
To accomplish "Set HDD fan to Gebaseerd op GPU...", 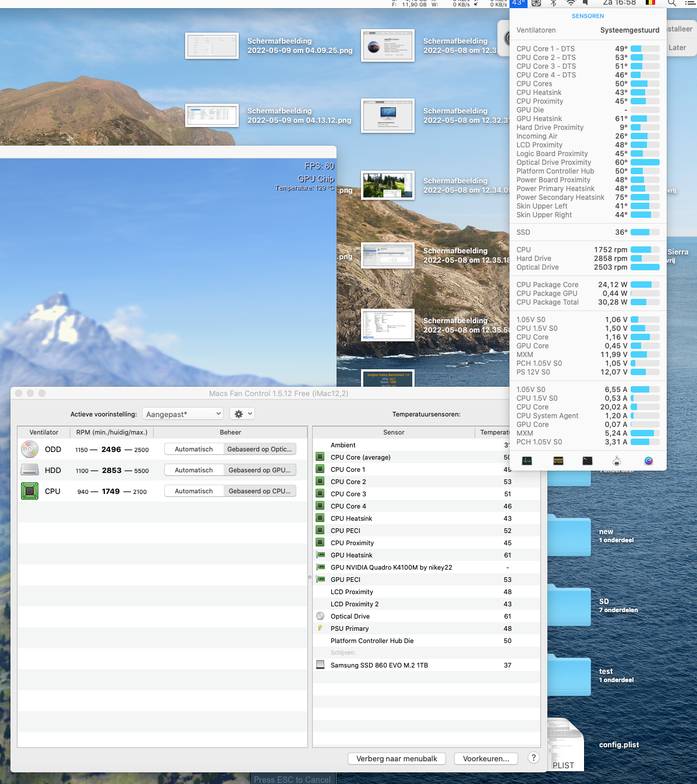I will point(260,470).
